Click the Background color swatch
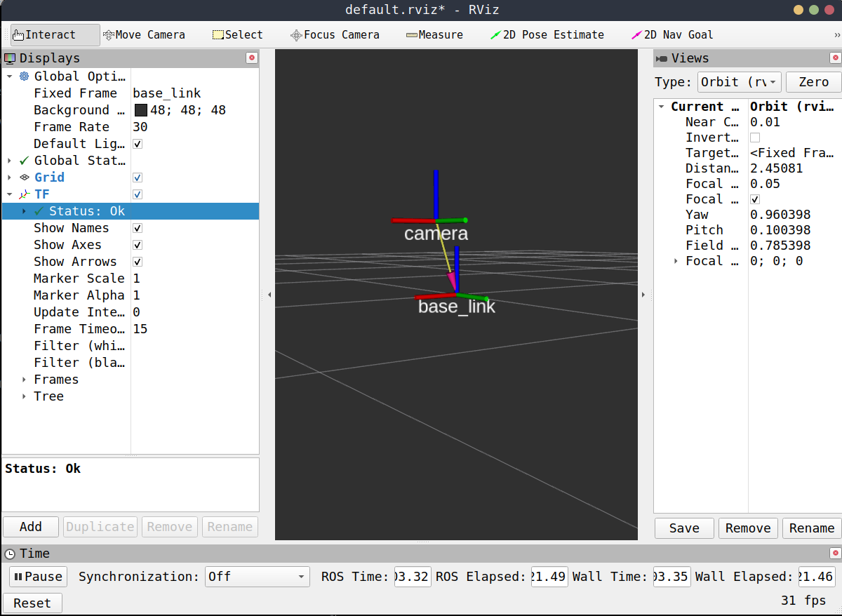Image resolution: width=842 pixels, height=616 pixels. click(x=140, y=110)
